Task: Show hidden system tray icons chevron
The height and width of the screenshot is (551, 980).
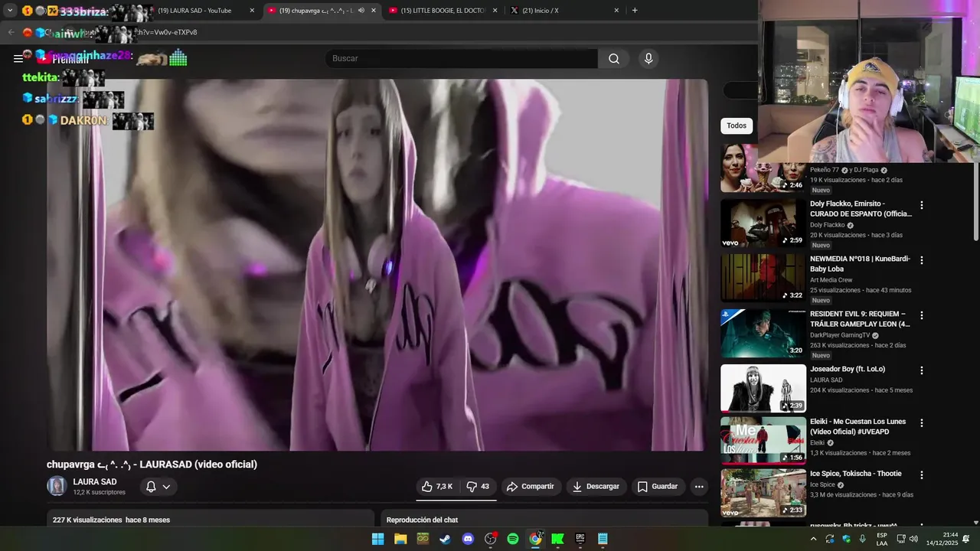Action: click(813, 539)
